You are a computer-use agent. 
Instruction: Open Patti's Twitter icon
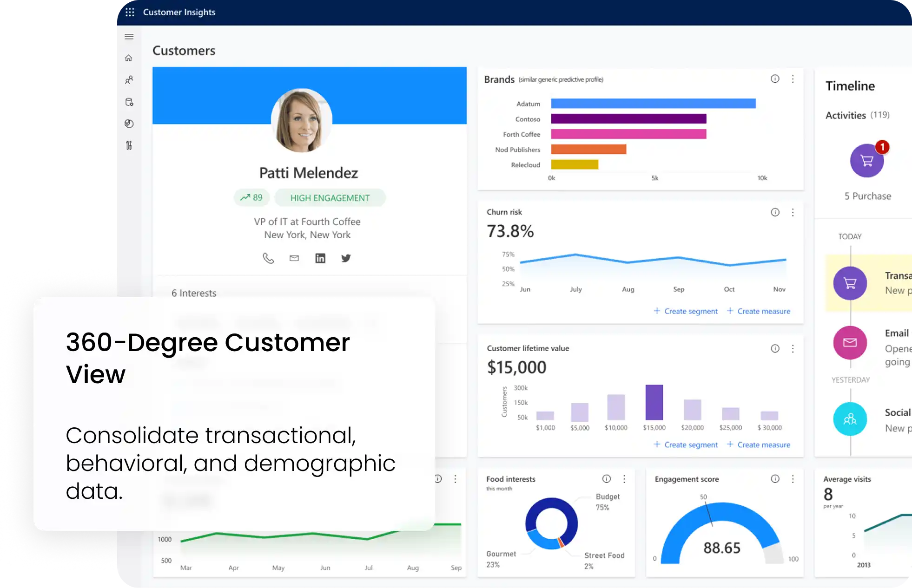pos(346,258)
